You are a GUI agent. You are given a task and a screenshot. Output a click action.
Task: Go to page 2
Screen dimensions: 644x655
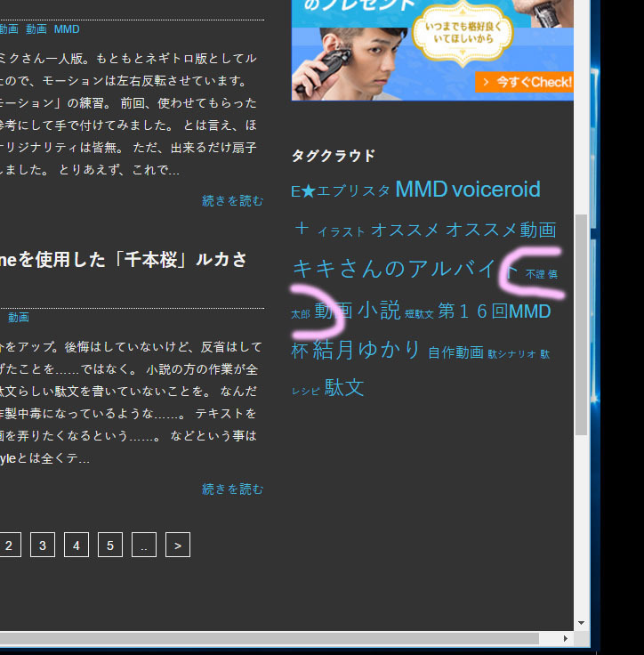[x=9, y=545]
